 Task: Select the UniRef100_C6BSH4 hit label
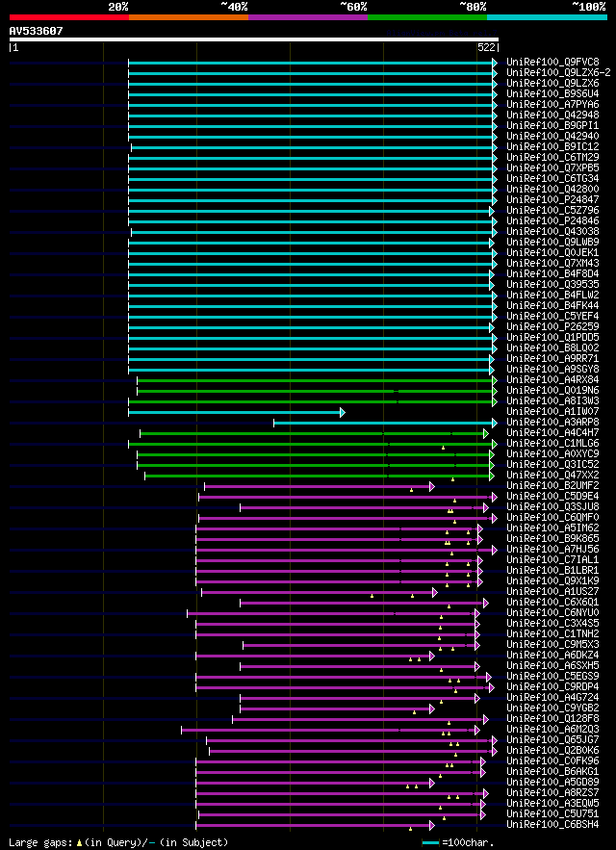553,825
